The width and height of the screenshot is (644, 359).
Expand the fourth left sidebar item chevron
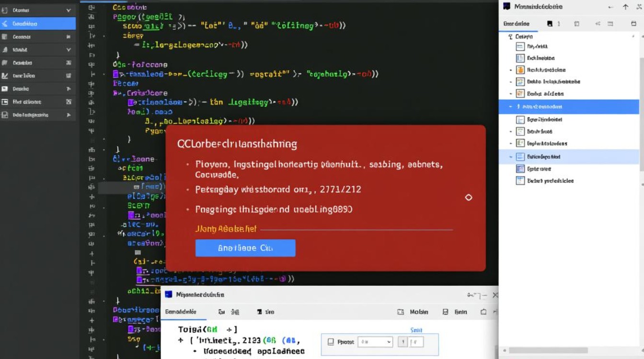(x=69, y=49)
